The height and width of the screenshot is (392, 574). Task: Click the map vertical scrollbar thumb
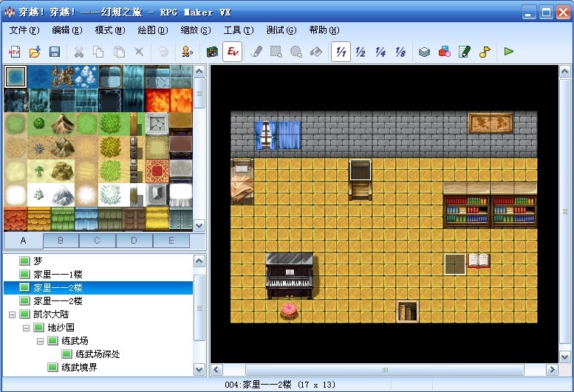point(565,211)
